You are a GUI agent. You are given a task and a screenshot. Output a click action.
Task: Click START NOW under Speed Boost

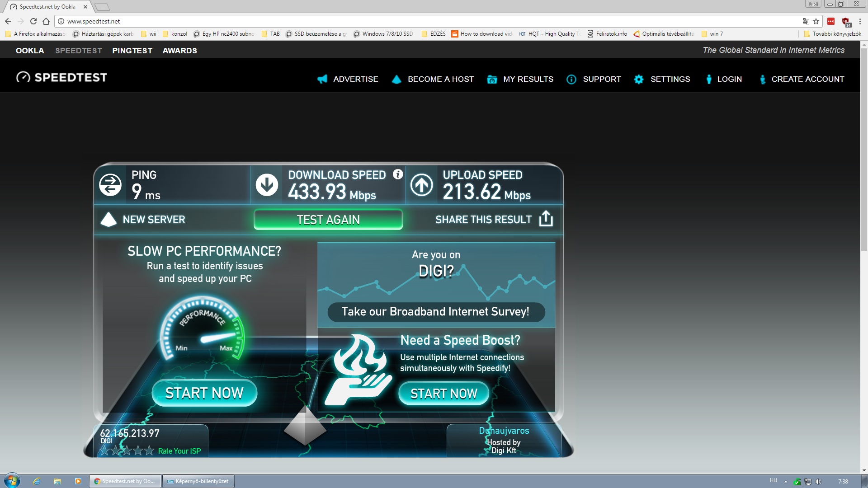point(444,394)
